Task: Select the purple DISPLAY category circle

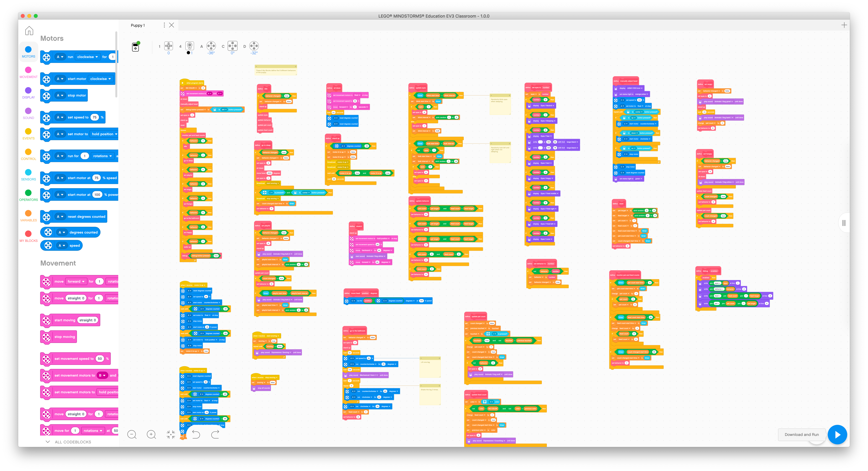Action: pyautogui.click(x=28, y=90)
